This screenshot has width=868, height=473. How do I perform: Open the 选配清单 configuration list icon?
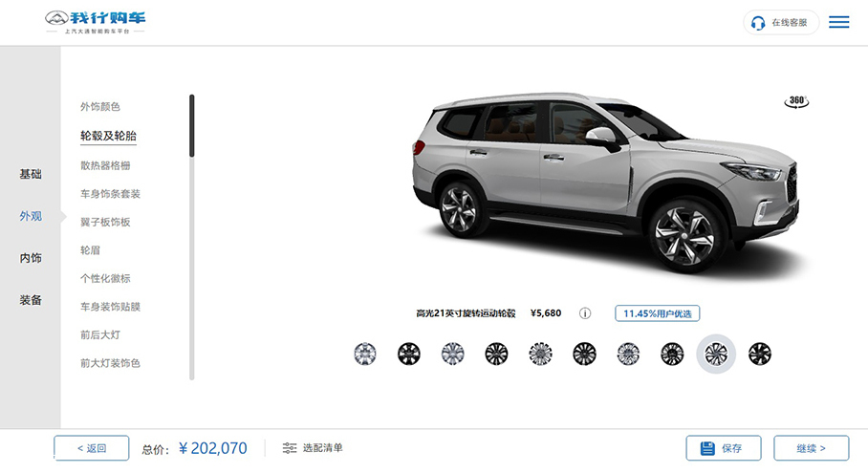[x=290, y=448]
